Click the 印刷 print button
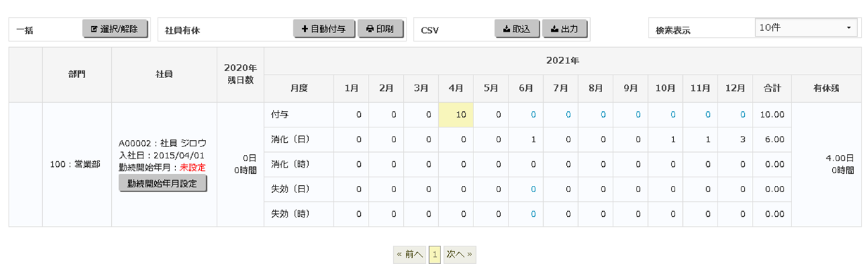The height and width of the screenshot is (264, 868). [381, 30]
